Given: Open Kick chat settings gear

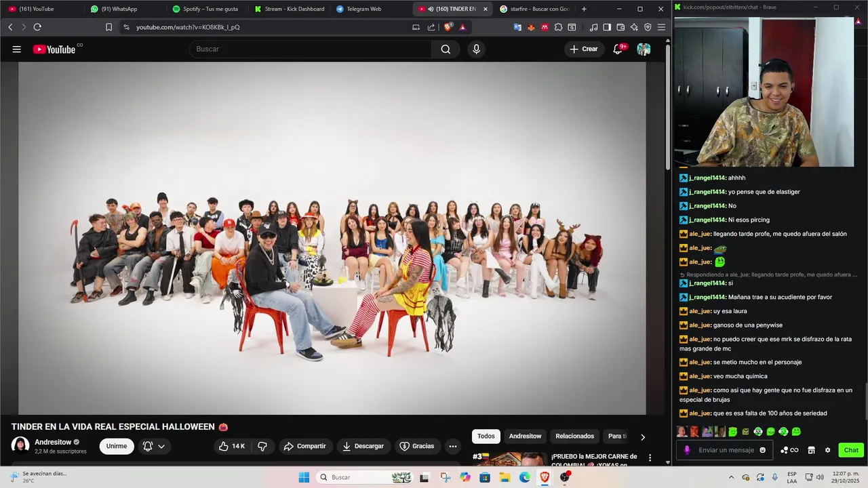Looking at the screenshot, I should (x=827, y=450).
